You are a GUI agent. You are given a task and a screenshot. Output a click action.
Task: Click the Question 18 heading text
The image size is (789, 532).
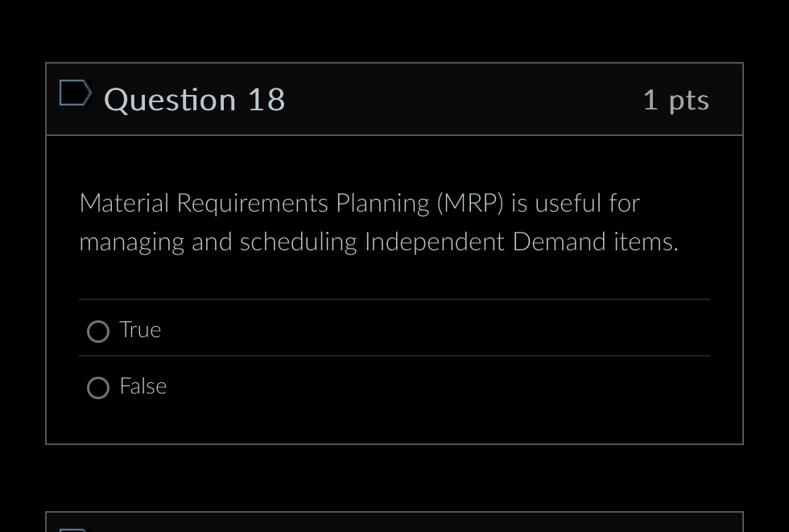(194, 99)
